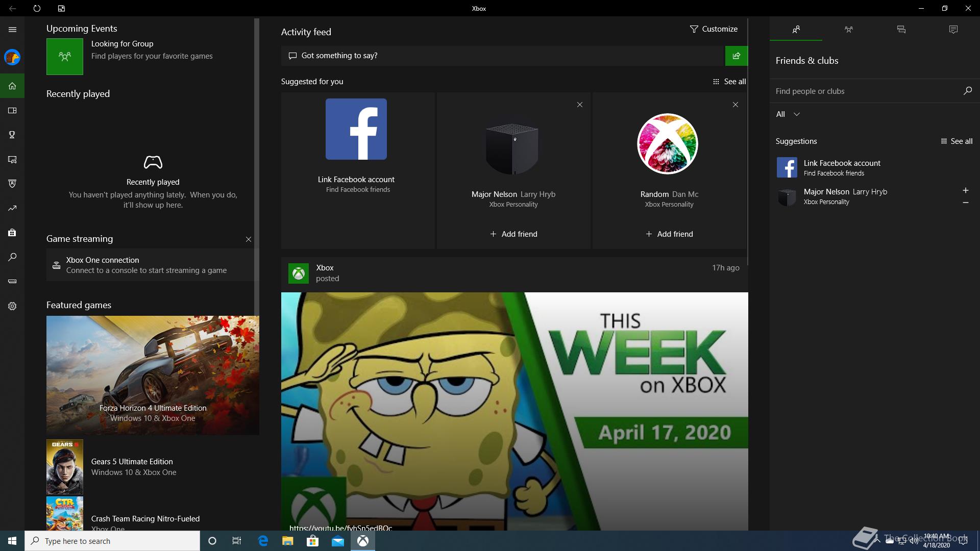
Task: Open Clubs shield icon in sidebar
Action: 12,184
